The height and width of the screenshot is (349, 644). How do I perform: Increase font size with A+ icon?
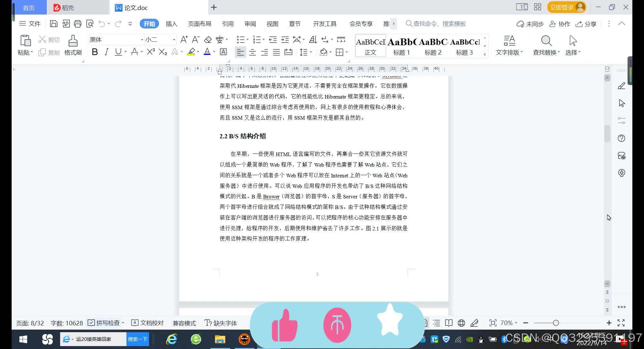184,39
